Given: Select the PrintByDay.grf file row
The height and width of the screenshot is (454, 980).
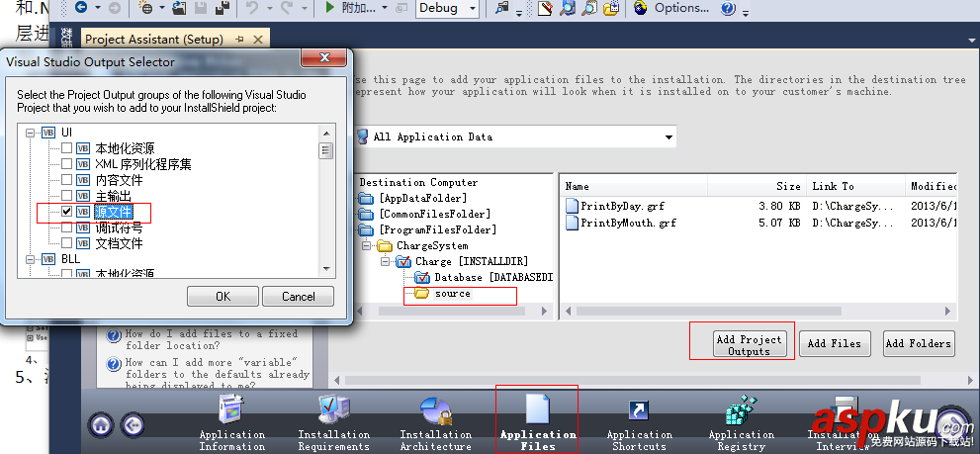Looking at the screenshot, I should coord(760,206).
